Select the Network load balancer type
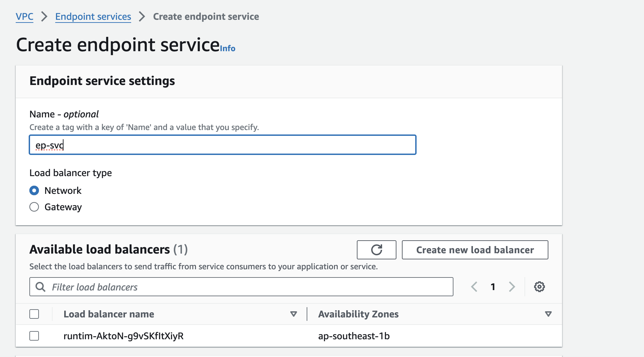The width and height of the screenshot is (644, 357). click(x=34, y=190)
